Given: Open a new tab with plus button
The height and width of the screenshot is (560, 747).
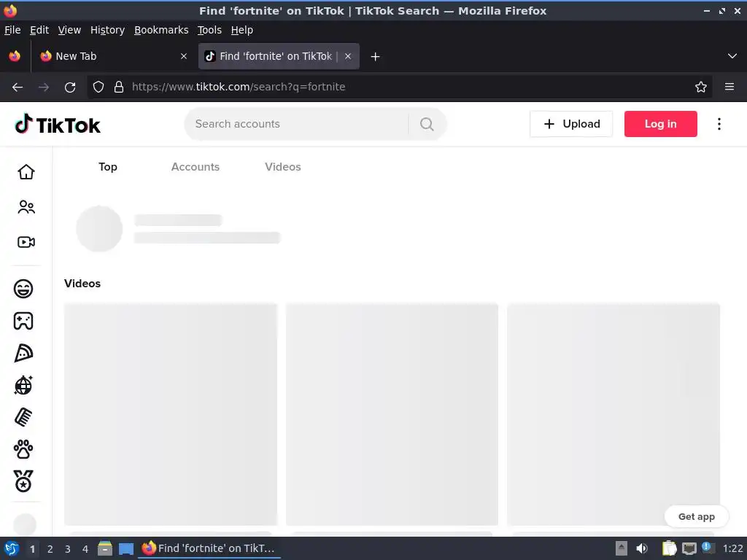Looking at the screenshot, I should 376,57.
